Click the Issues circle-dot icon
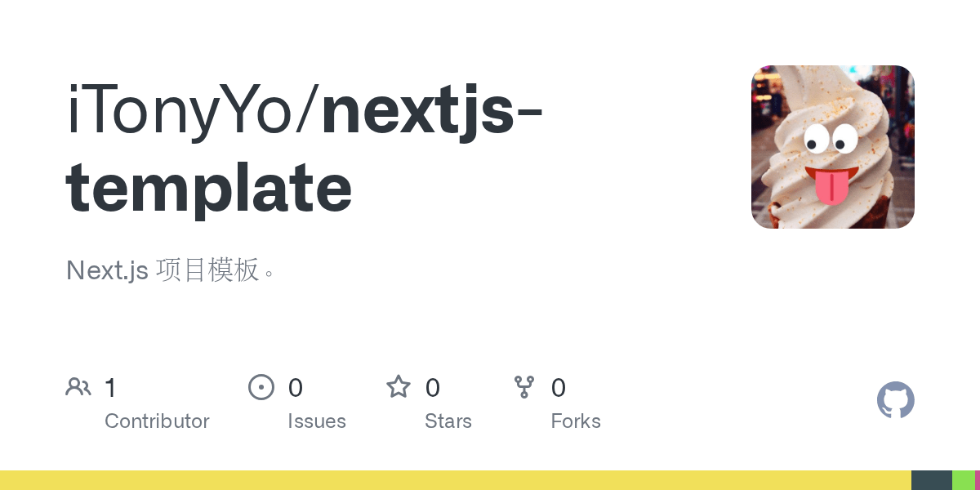Screen dimensions: 980x490 pos(261,387)
